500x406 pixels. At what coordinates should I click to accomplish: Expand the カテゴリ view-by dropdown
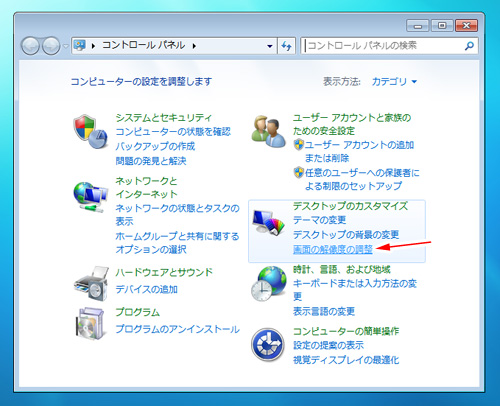[x=394, y=82]
